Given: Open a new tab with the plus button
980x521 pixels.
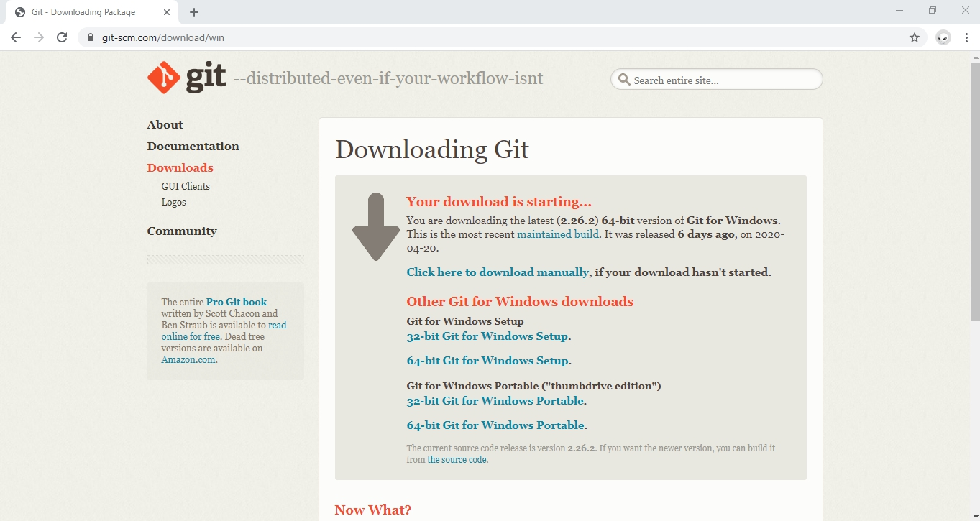Looking at the screenshot, I should (x=194, y=11).
